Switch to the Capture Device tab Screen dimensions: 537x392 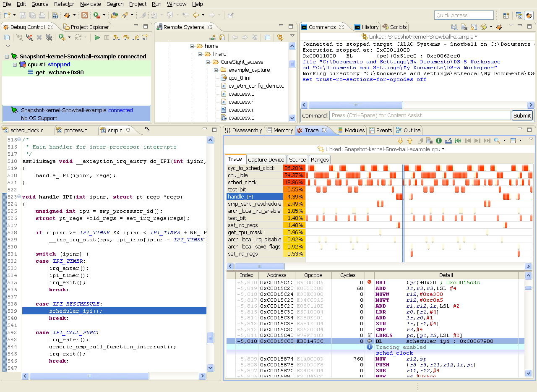[x=266, y=159]
